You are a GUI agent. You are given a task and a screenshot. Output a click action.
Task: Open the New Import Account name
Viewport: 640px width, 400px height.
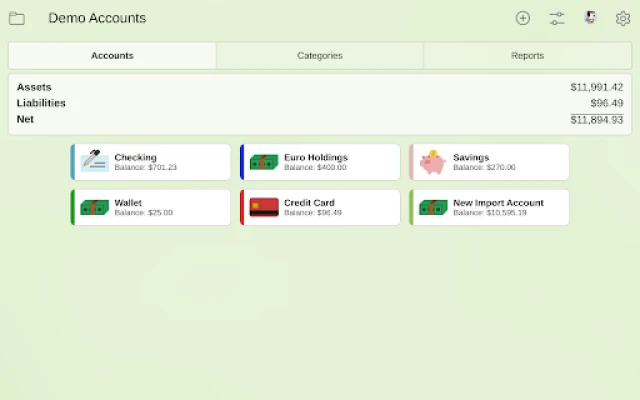(498, 202)
